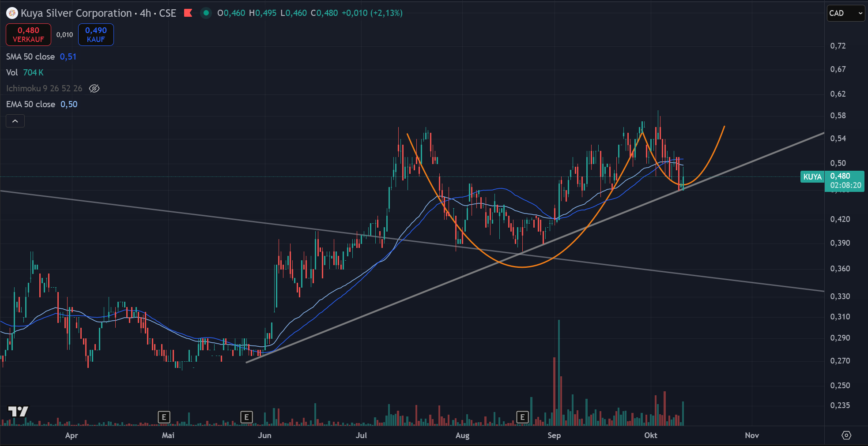Click the close value C0,480
The height and width of the screenshot is (446, 868).
coord(325,13)
